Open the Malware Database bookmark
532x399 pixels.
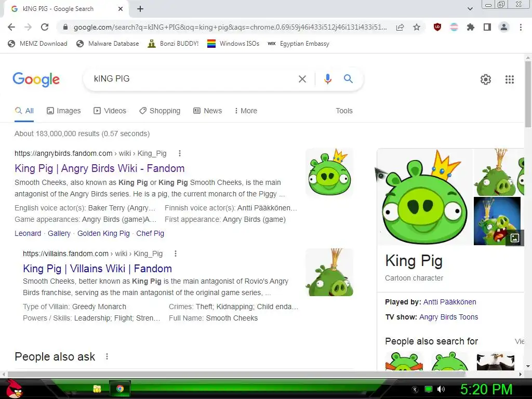pos(108,44)
